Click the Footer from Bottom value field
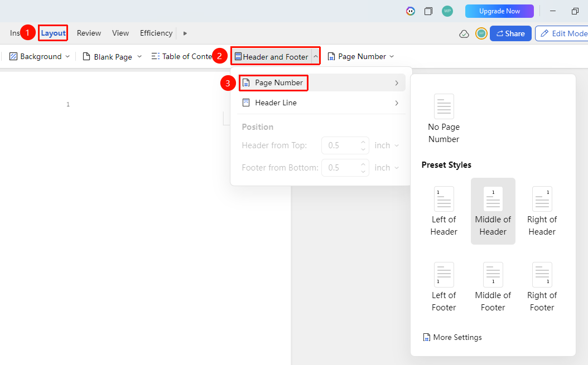This screenshot has width=588, height=365. click(345, 168)
